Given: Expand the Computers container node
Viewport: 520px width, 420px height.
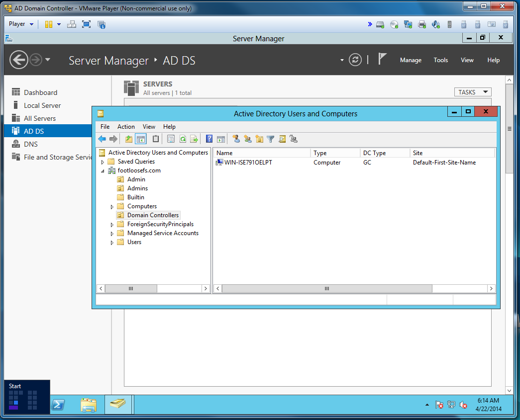Looking at the screenshot, I should pos(112,207).
